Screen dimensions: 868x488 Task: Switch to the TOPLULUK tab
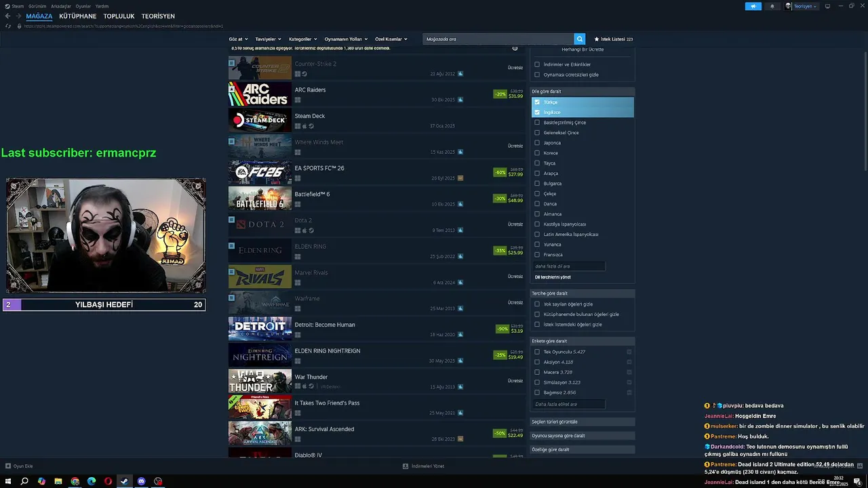tap(119, 16)
